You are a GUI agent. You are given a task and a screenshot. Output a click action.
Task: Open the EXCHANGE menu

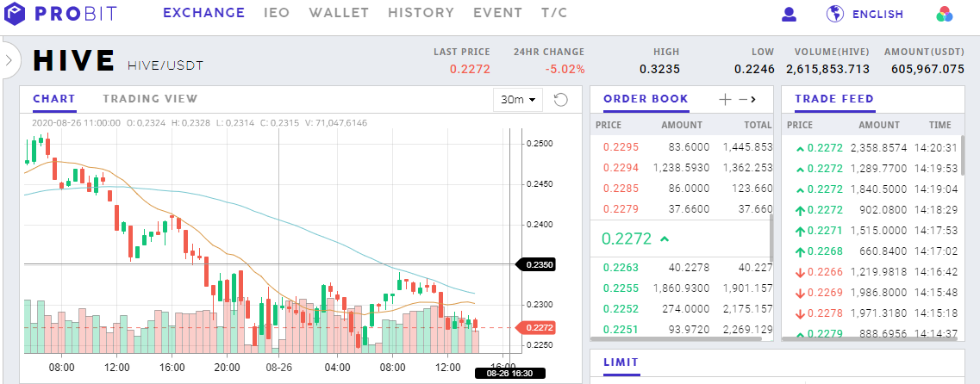203,13
